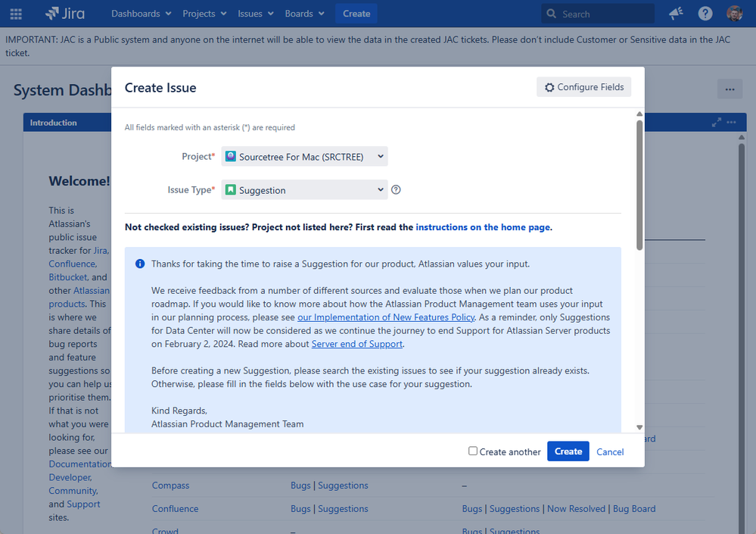Click the Create Issue dialog title
This screenshot has width=756, height=534.
click(160, 88)
